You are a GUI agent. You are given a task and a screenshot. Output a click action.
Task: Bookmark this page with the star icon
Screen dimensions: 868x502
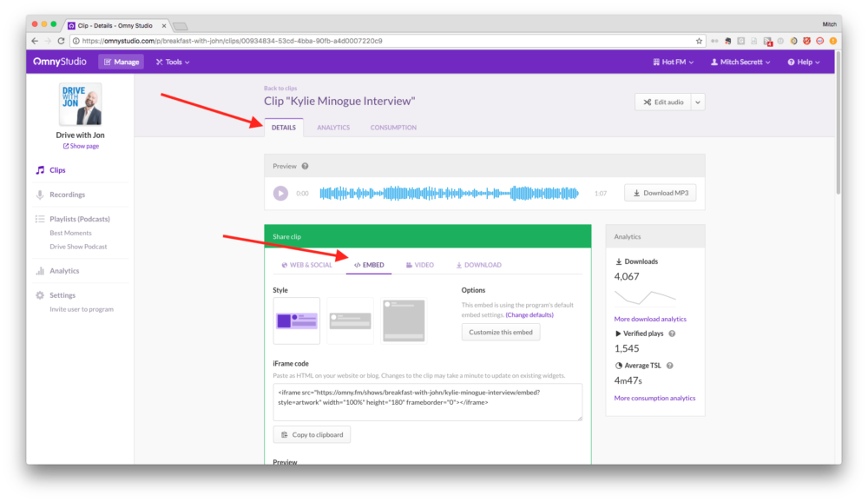pos(699,41)
